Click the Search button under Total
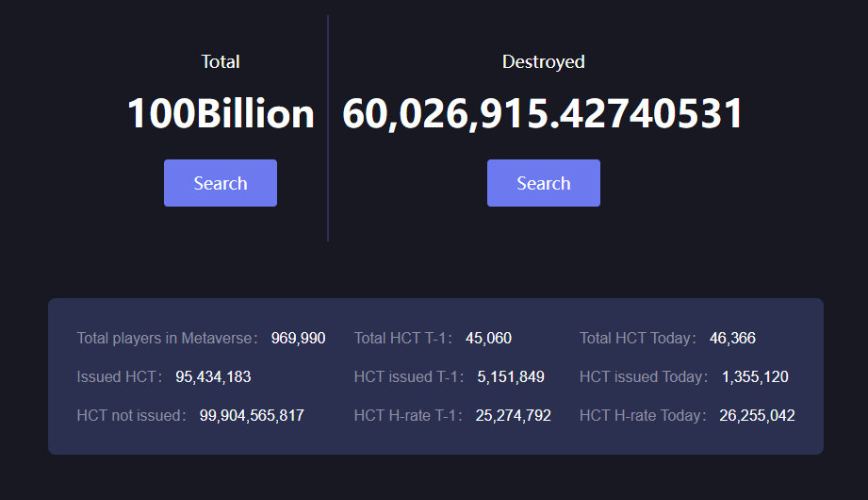 (221, 183)
